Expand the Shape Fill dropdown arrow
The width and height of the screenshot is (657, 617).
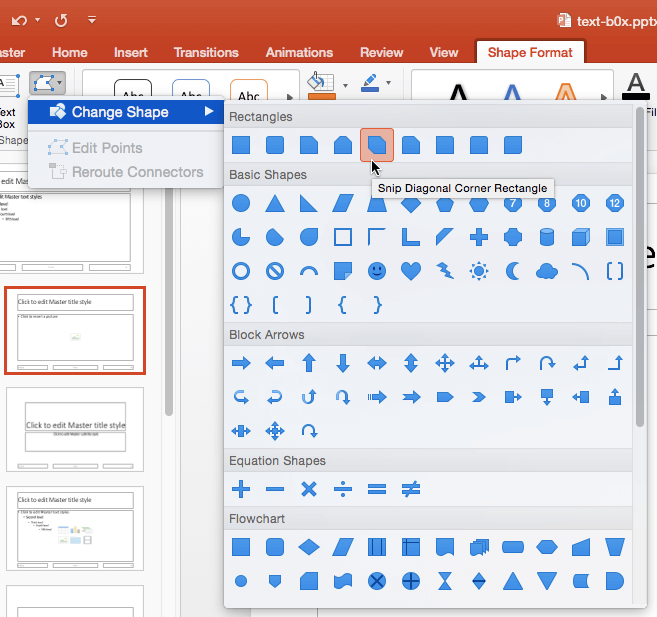click(x=344, y=84)
